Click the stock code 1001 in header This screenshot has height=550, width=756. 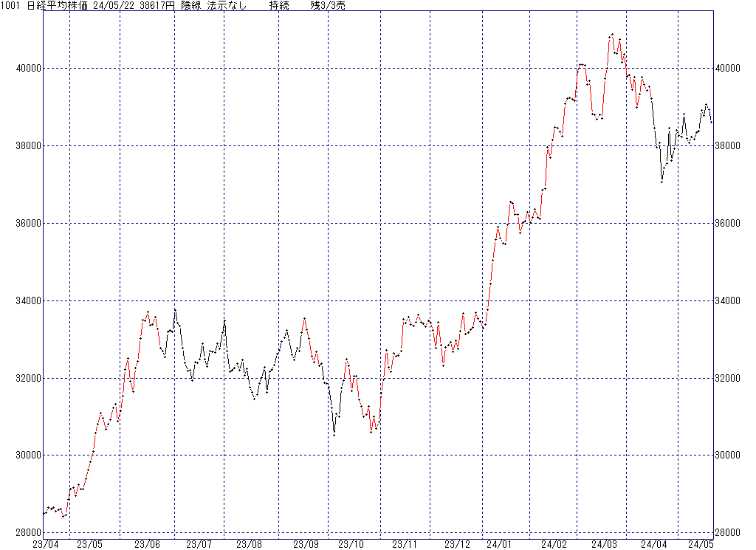[13, 5]
